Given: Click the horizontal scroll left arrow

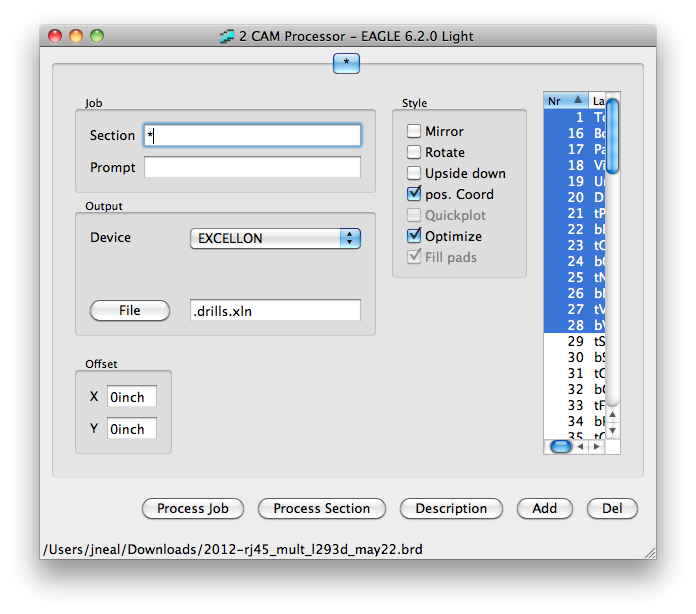Looking at the screenshot, I should click(582, 446).
